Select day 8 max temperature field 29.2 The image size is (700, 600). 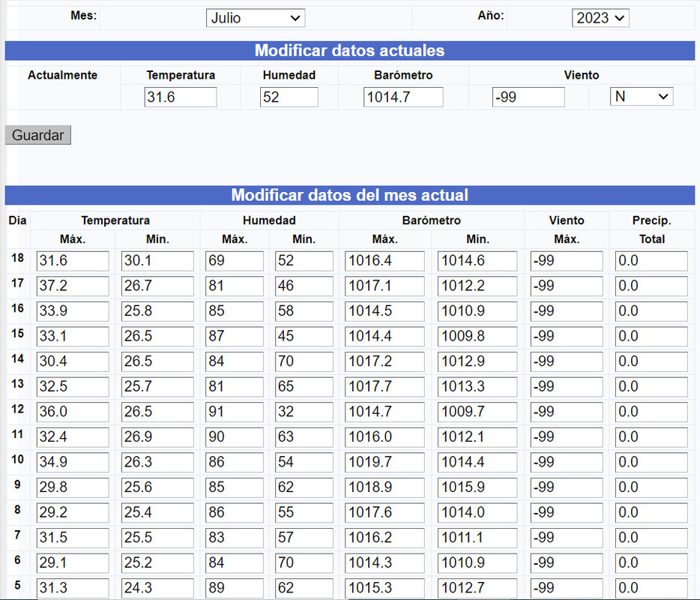73,512
